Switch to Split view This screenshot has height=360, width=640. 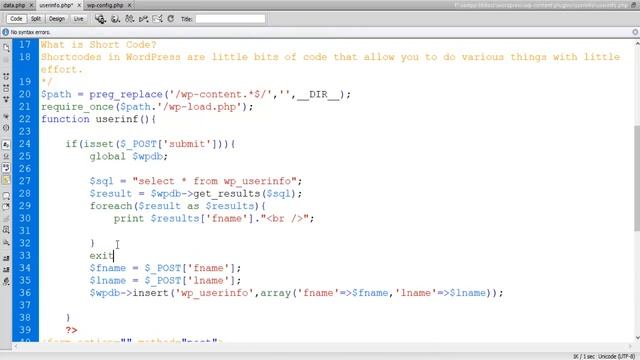[x=36, y=19]
